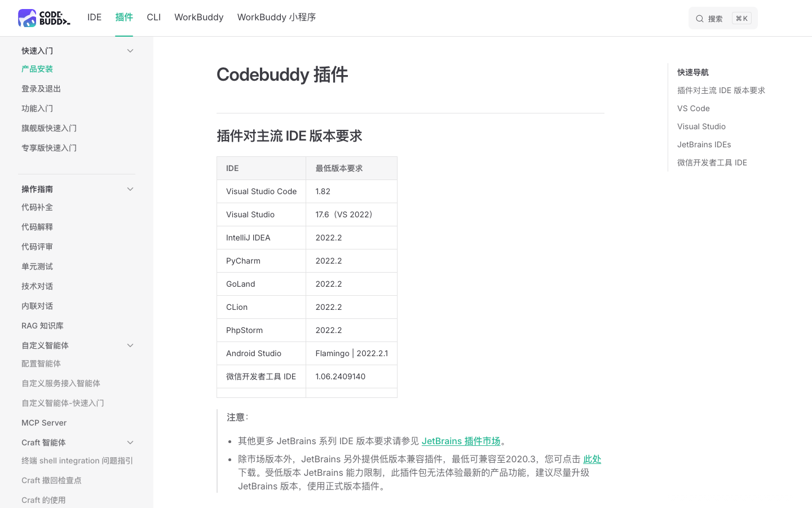Switch to the CLI tab

[153, 17]
